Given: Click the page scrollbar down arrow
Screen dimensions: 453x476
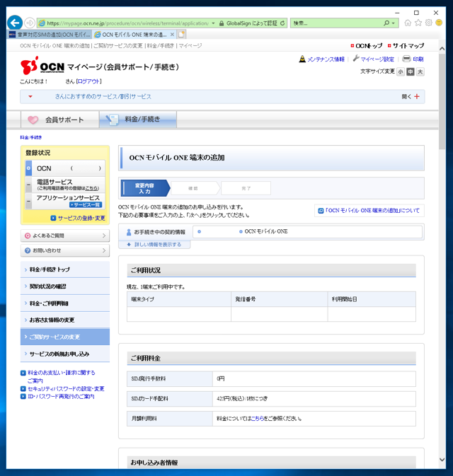Looking at the screenshot, I should coord(442,460).
